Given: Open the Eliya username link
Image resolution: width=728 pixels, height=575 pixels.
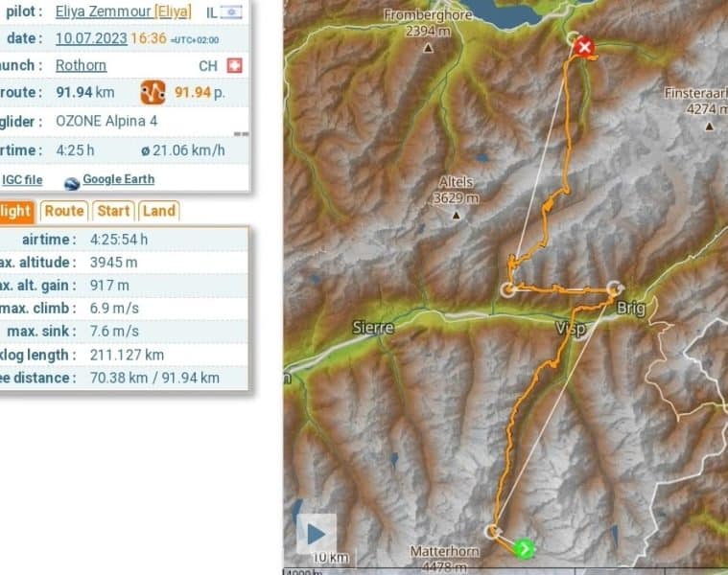Looking at the screenshot, I should (x=173, y=11).
